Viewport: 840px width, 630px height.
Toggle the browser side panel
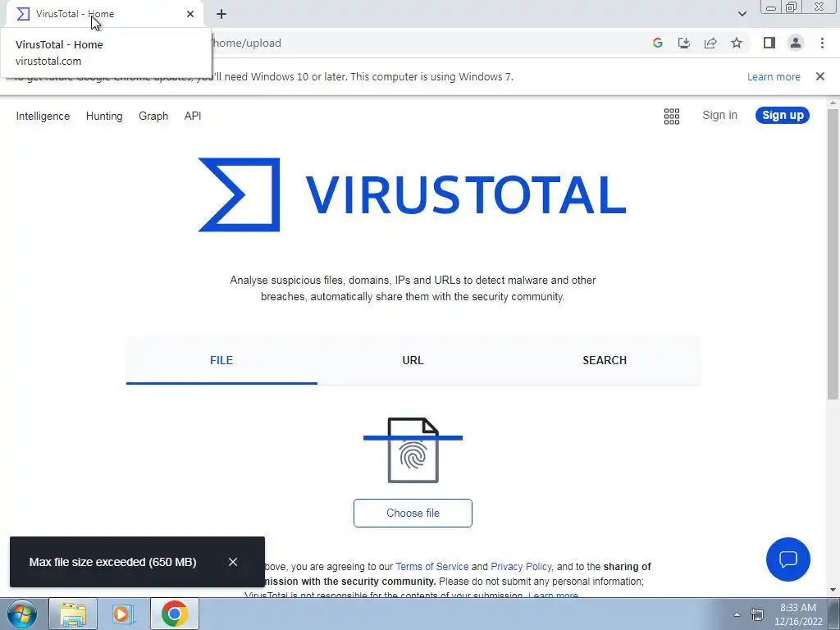point(769,43)
